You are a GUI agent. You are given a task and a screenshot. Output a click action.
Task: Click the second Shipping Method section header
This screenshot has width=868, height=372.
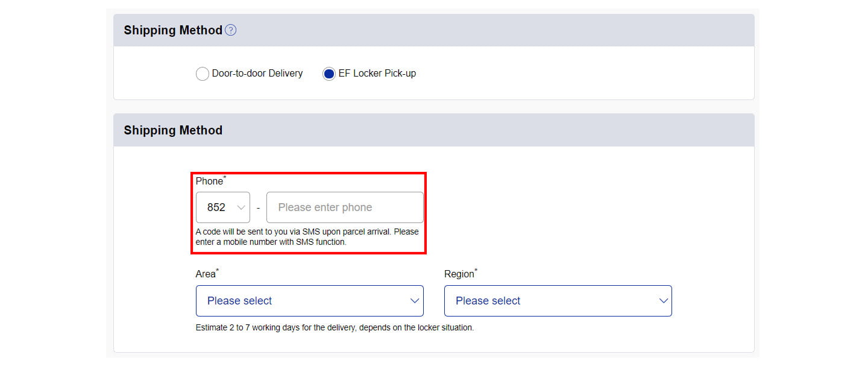[434, 130]
